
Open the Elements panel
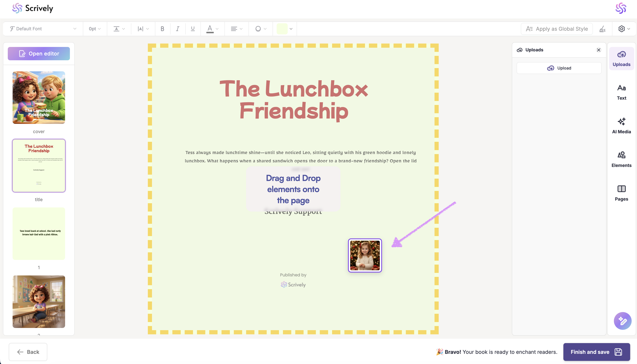621,159
